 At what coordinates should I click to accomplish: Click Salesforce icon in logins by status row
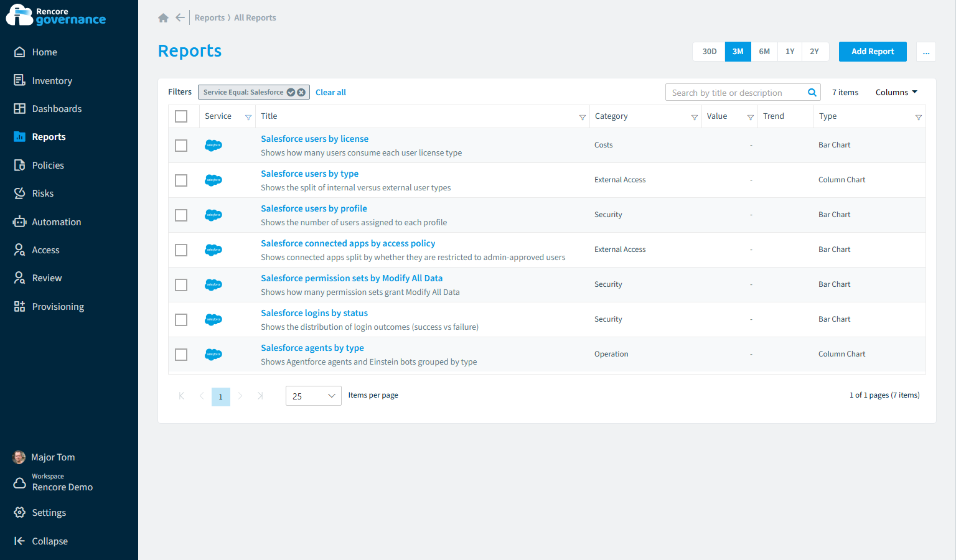213,320
